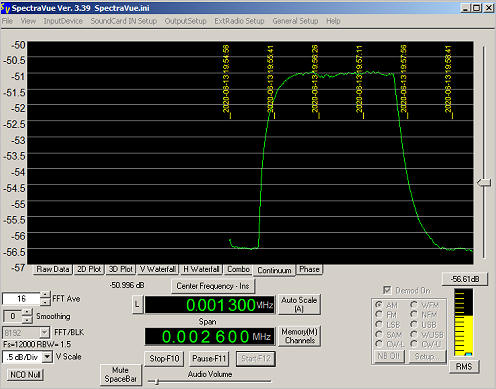The image size is (496, 389).
Task: Select LSB demodulation mode
Action: (x=379, y=324)
